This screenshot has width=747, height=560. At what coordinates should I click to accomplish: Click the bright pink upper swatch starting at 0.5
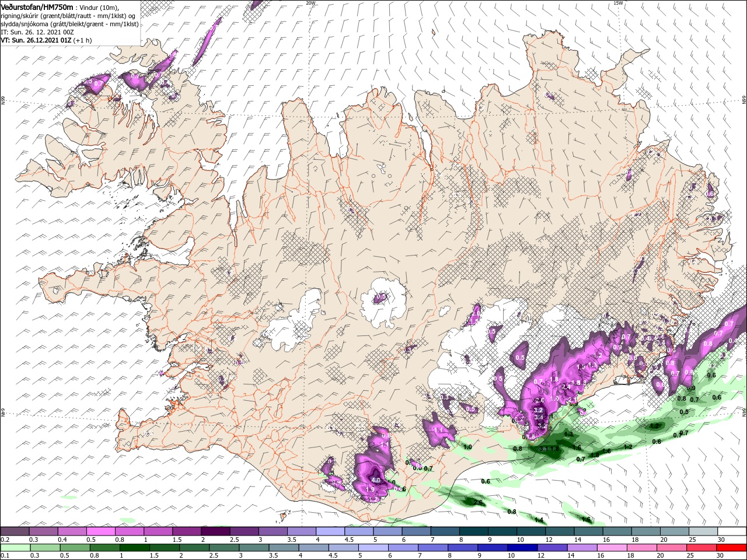100,531
